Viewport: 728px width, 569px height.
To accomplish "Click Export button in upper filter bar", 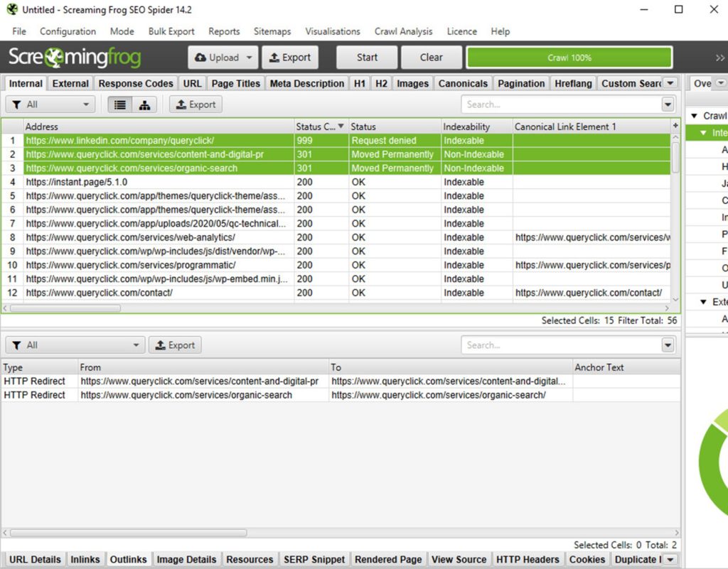I will click(196, 104).
